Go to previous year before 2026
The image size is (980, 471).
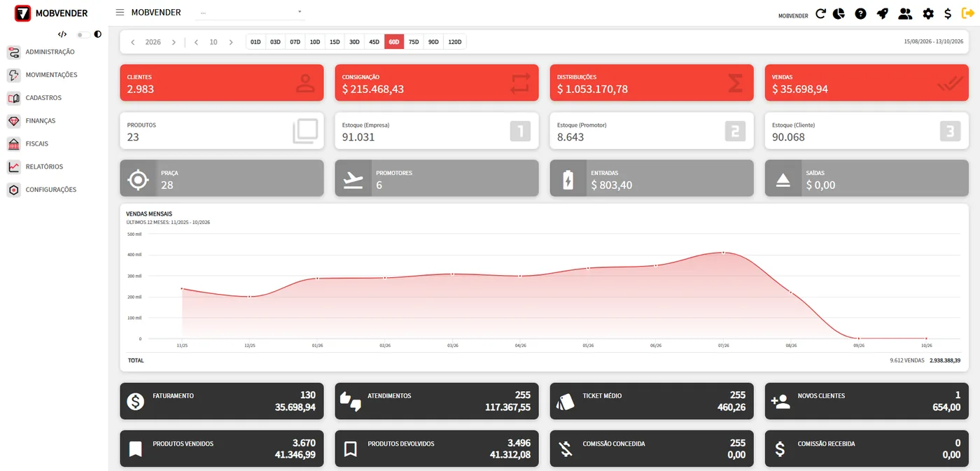(133, 42)
